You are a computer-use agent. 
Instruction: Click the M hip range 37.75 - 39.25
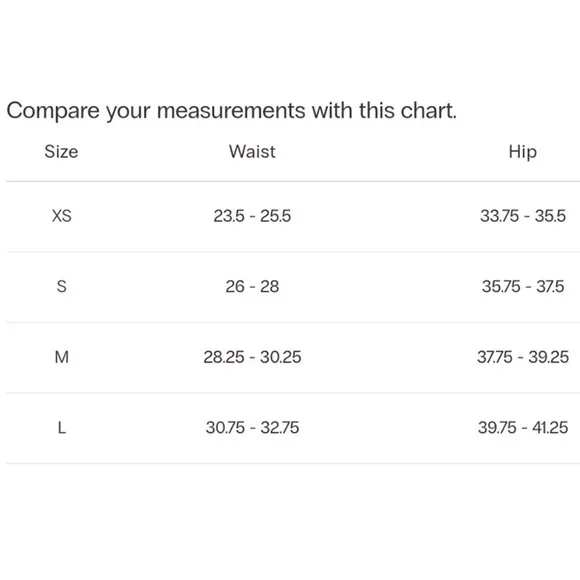523,357
